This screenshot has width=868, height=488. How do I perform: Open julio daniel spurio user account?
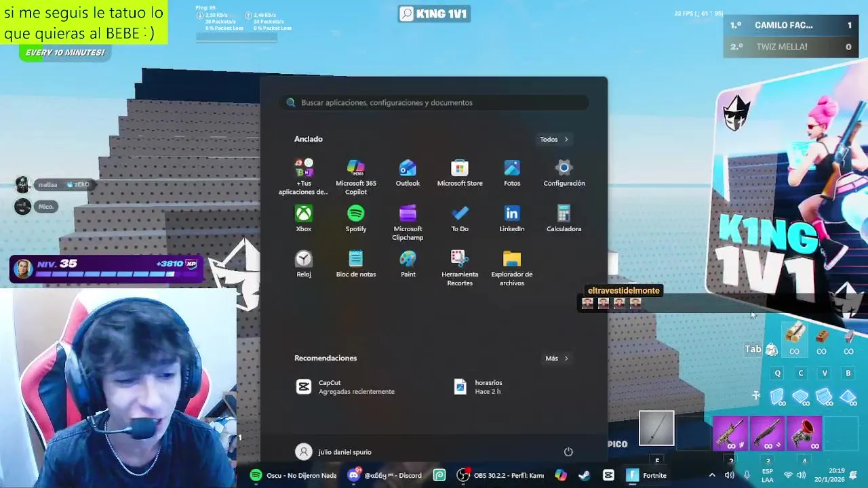pos(334,452)
